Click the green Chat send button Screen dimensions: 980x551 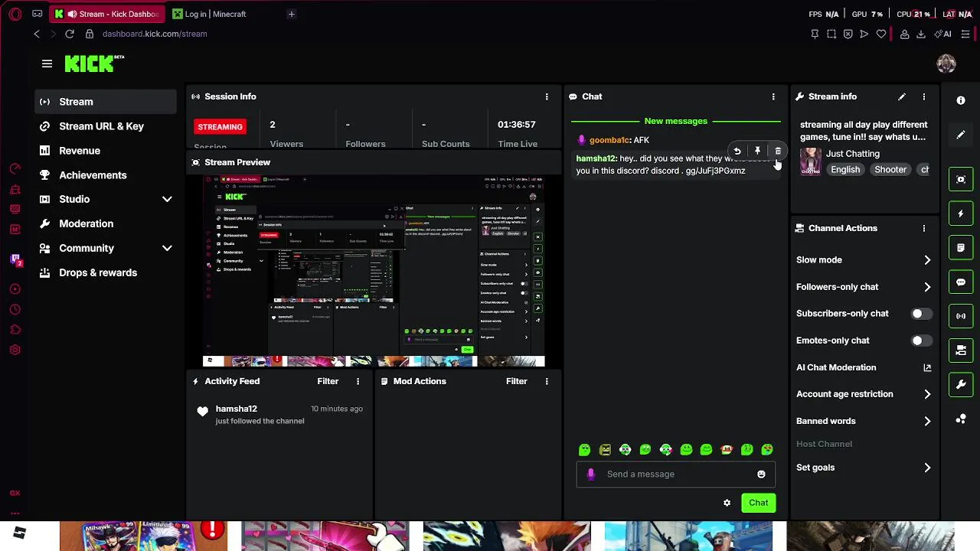(759, 503)
